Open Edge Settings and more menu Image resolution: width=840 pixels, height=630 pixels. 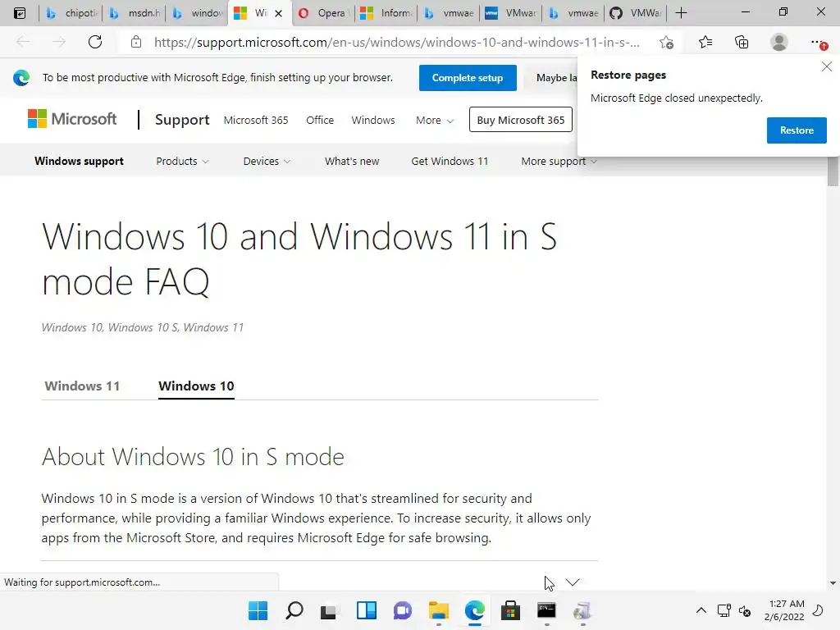818,42
